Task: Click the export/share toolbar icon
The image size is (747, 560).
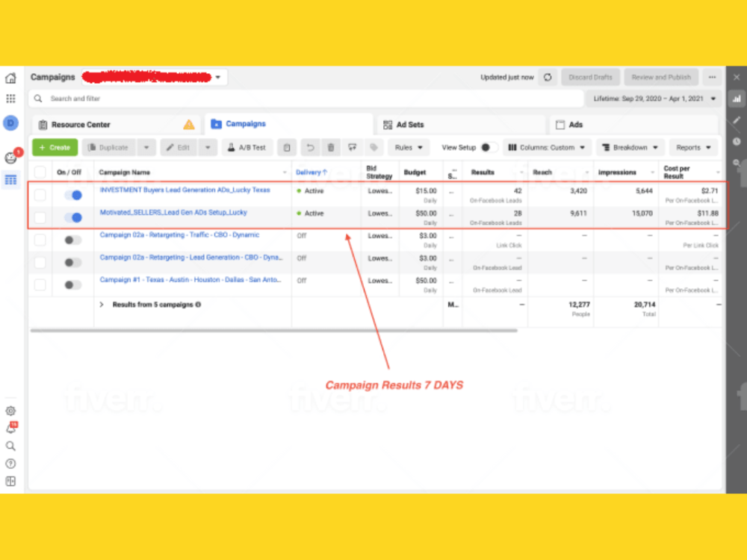Action: (x=352, y=148)
